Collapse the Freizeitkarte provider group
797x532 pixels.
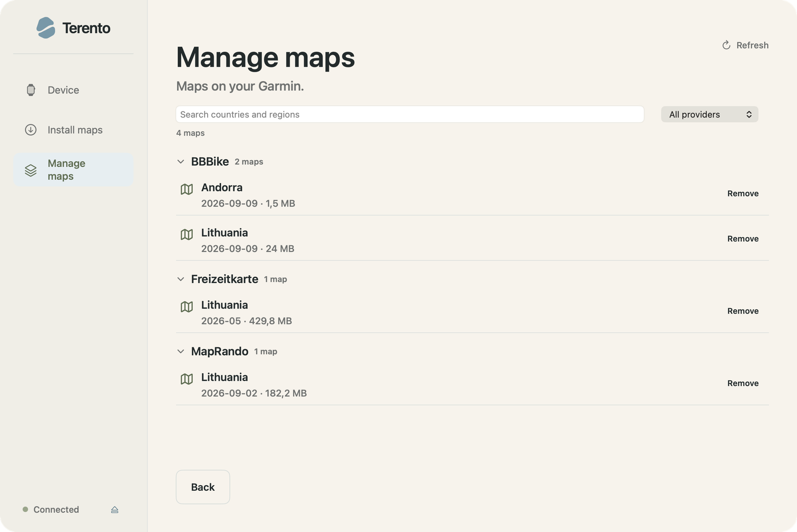pyautogui.click(x=181, y=279)
